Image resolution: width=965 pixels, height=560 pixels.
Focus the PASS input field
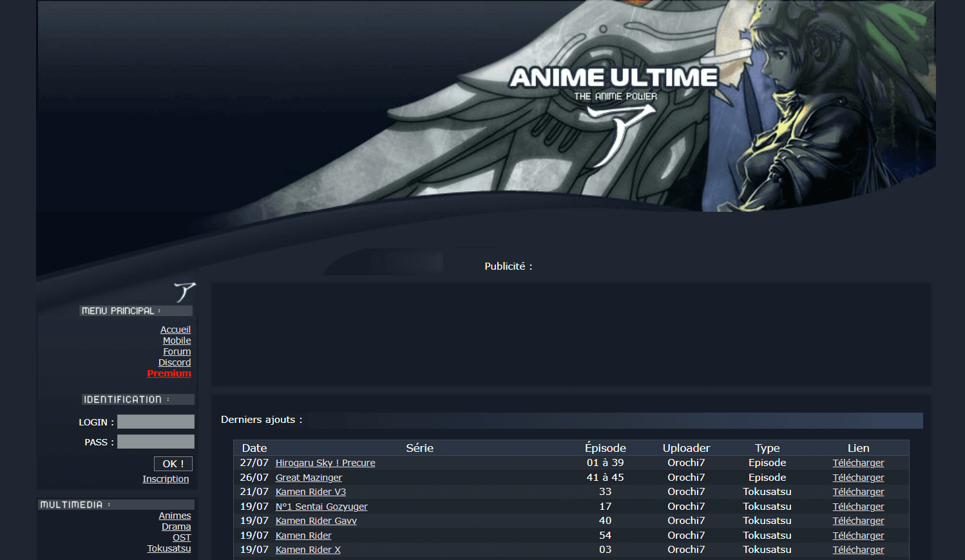pos(156,442)
